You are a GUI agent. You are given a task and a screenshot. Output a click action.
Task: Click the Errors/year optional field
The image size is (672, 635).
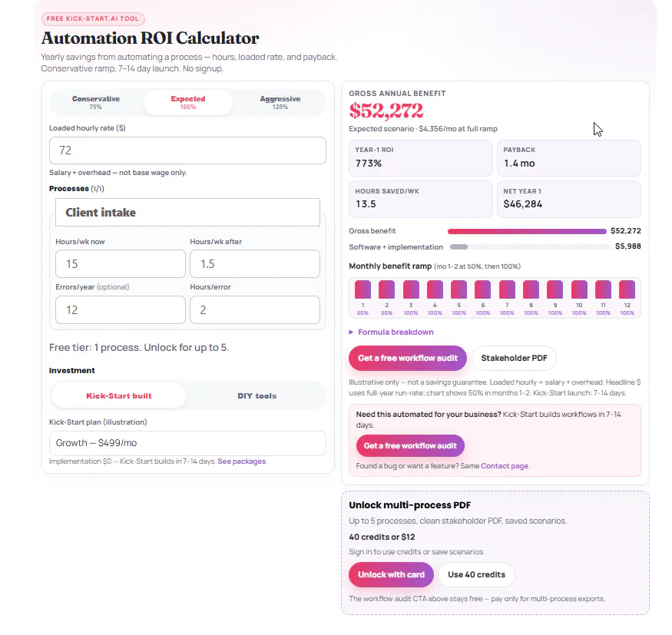coord(121,309)
